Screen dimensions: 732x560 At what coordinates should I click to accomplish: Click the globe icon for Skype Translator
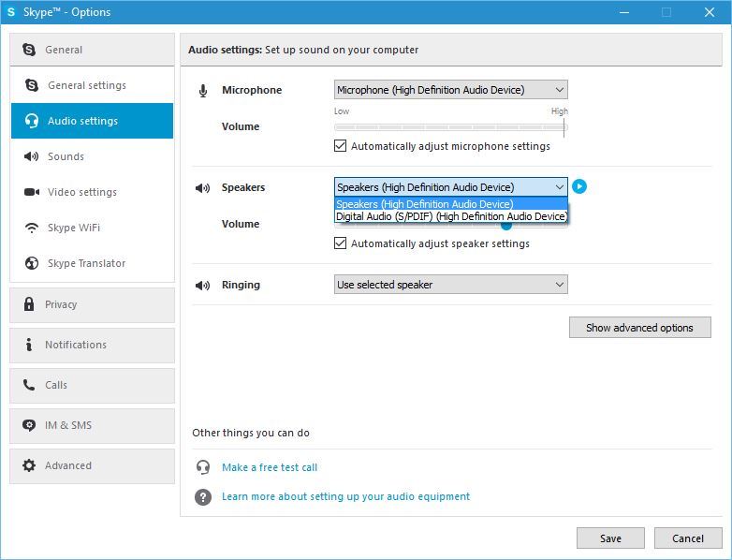click(x=32, y=263)
